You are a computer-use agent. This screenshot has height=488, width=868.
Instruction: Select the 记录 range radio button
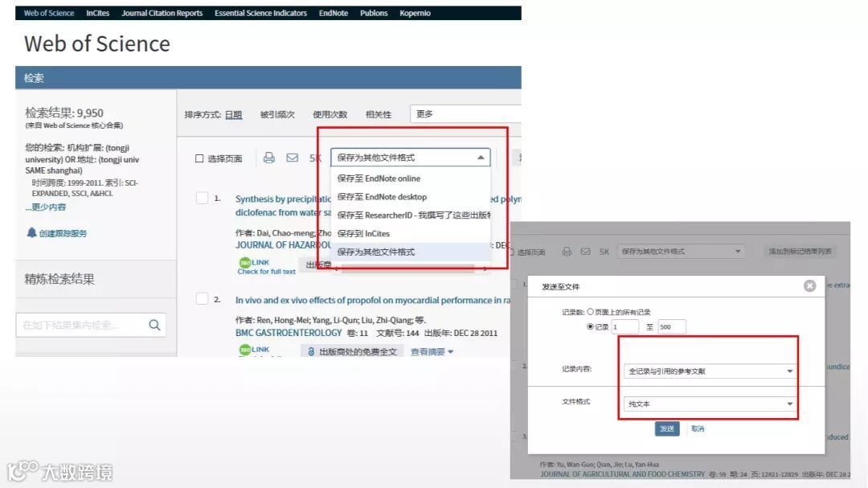click(x=590, y=327)
